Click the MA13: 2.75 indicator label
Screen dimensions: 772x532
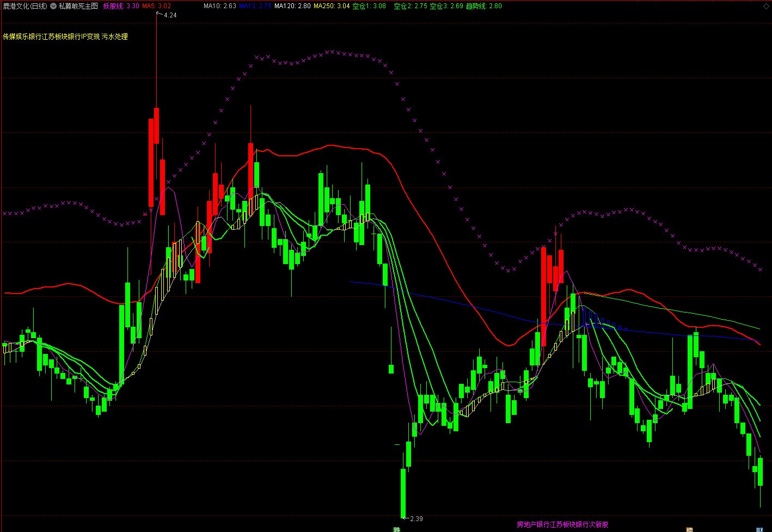click(255, 6)
